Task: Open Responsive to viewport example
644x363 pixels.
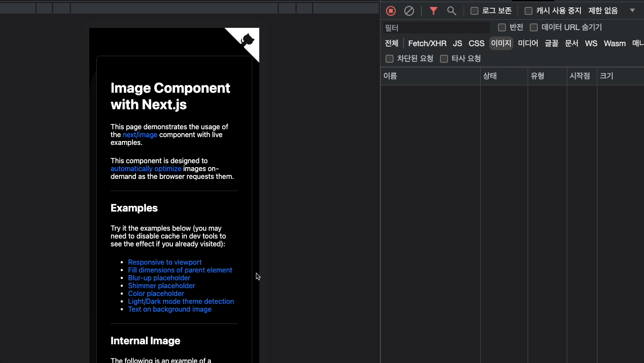Action: (x=165, y=262)
